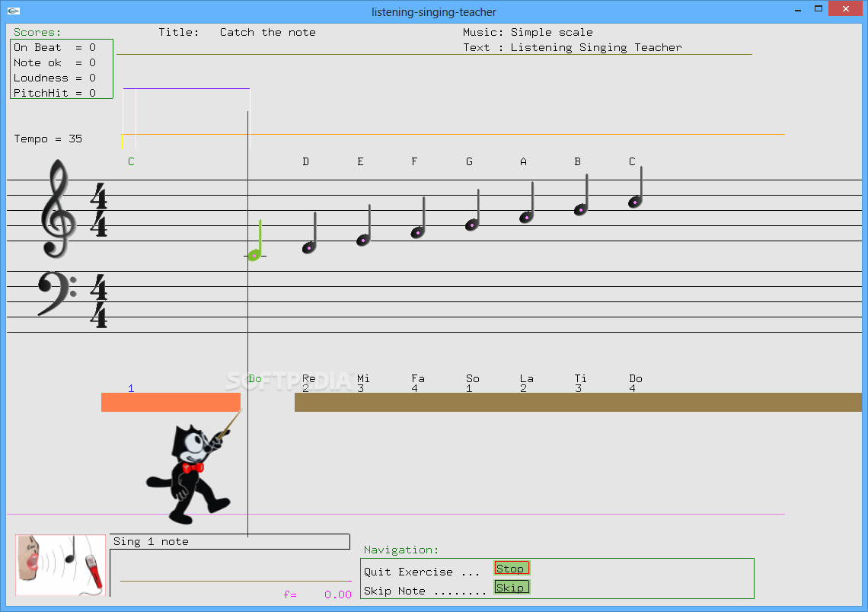The image size is (868, 612).
Task: Click the PitchHit = 0 score
Action: click(x=55, y=93)
